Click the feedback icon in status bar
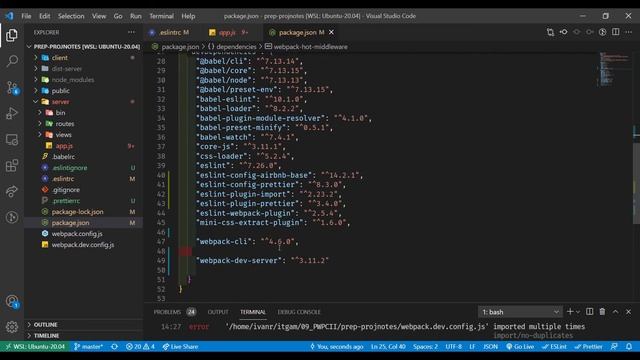The width and height of the screenshot is (640, 360). pyautogui.click(x=614, y=347)
